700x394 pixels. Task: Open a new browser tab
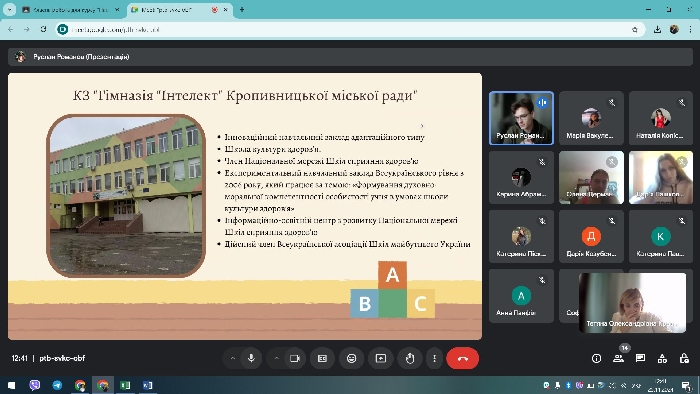[242, 9]
